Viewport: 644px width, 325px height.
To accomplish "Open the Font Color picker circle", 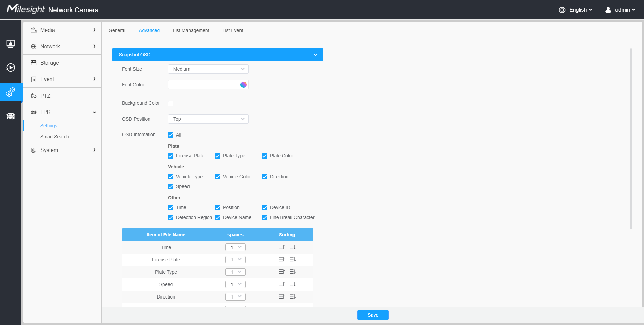I will (x=244, y=85).
